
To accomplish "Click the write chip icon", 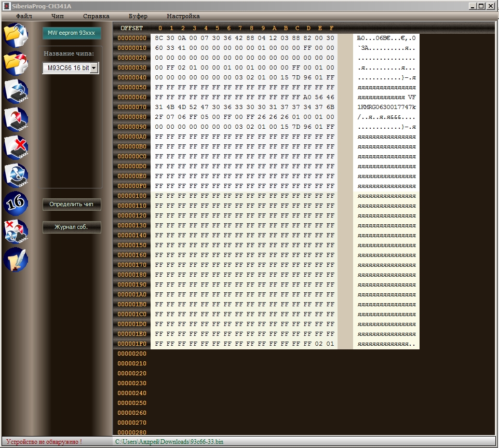I will [x=16, y=119].
